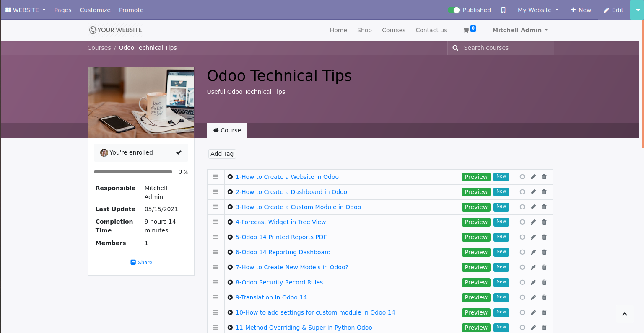The image size is (644, 333).
Task: Delete lesson 1-How to Create a Website
Action: pyautogui.click(x=544, y=177)
